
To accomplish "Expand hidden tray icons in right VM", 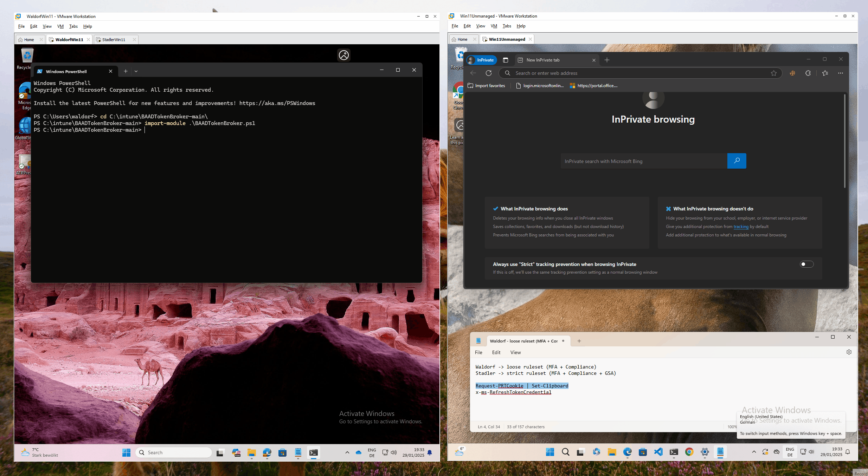I will (754, 452).
